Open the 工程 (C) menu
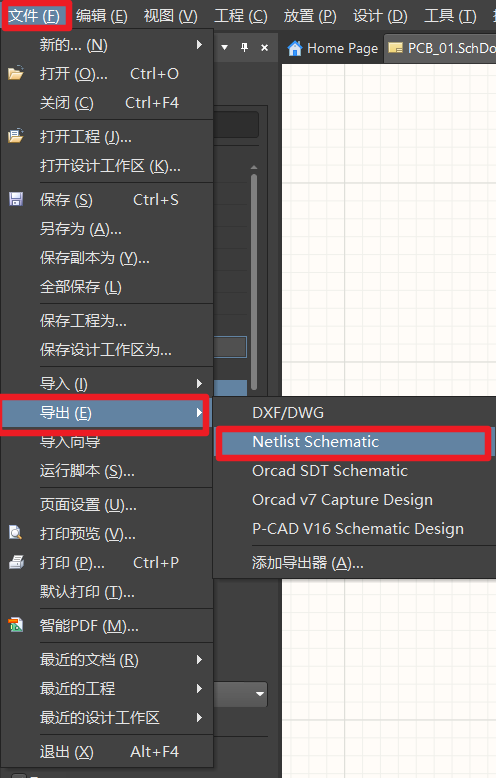Screen dimensions: 496x778 pyautogui.click(x=241, y=16)
